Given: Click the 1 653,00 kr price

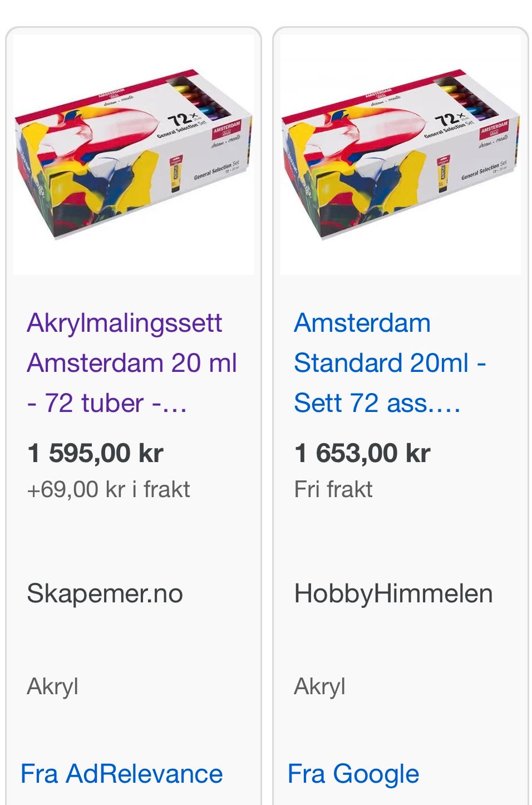Looking at the screenshot, I should 362,453.
